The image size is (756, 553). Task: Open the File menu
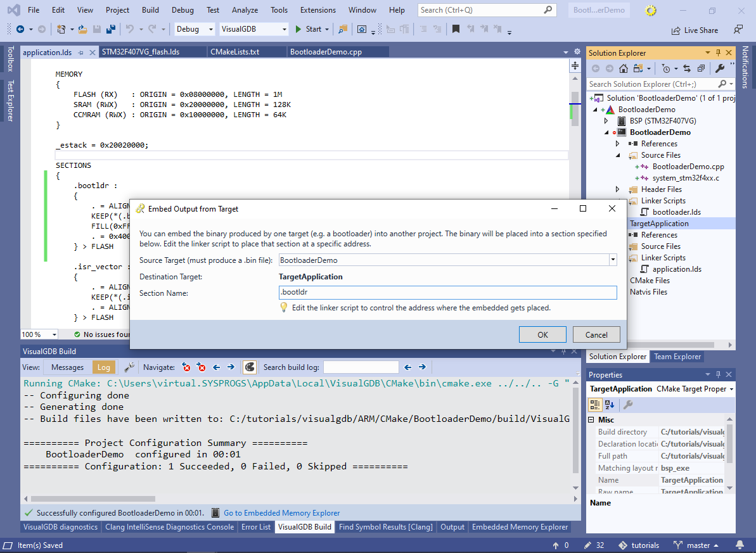(x=34, y=10)
